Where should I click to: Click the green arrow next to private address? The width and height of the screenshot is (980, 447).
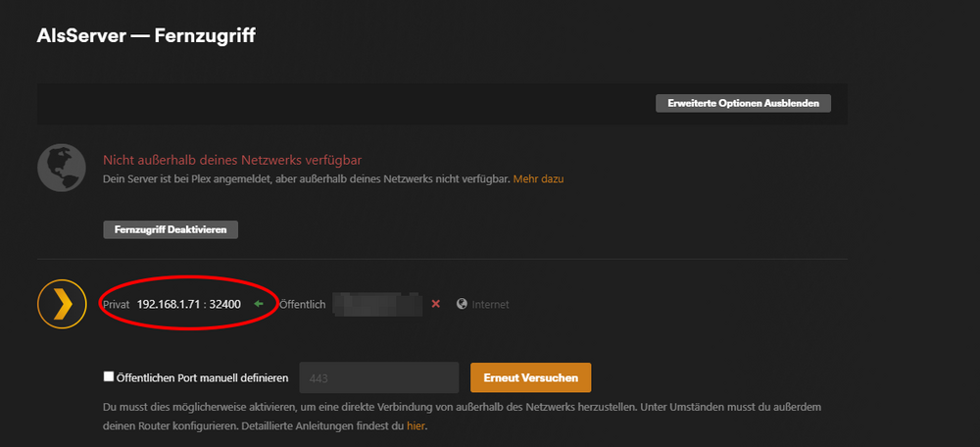(x=259, y=304)
